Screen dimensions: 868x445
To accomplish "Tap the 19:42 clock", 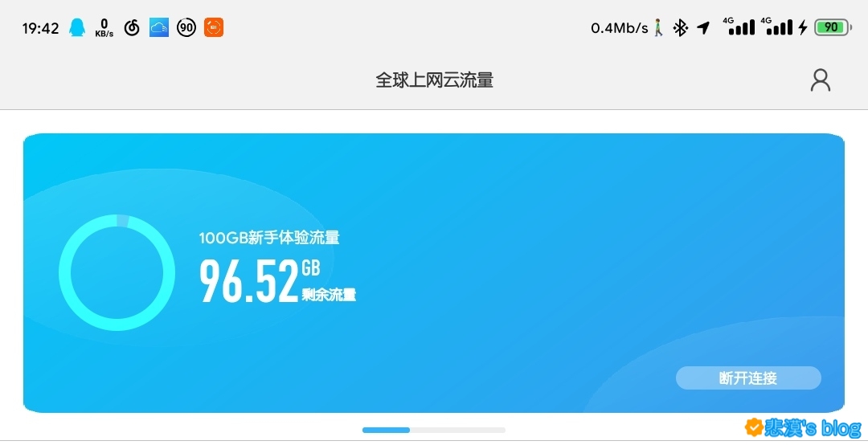I will [x=40, y=28].
